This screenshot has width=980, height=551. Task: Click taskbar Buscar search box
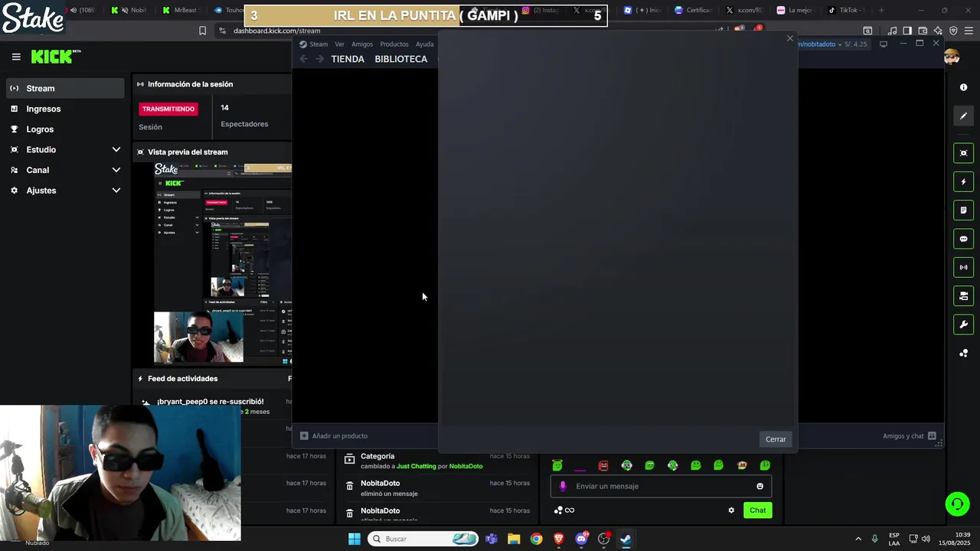(x=423, y=539)
